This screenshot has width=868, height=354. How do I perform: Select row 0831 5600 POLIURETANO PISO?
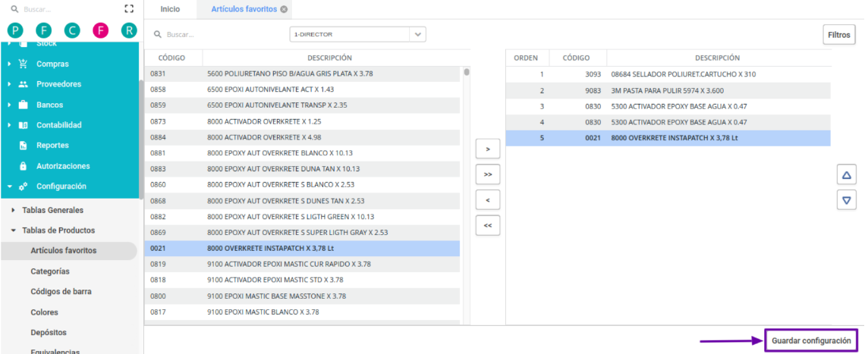tap(302, 74)
